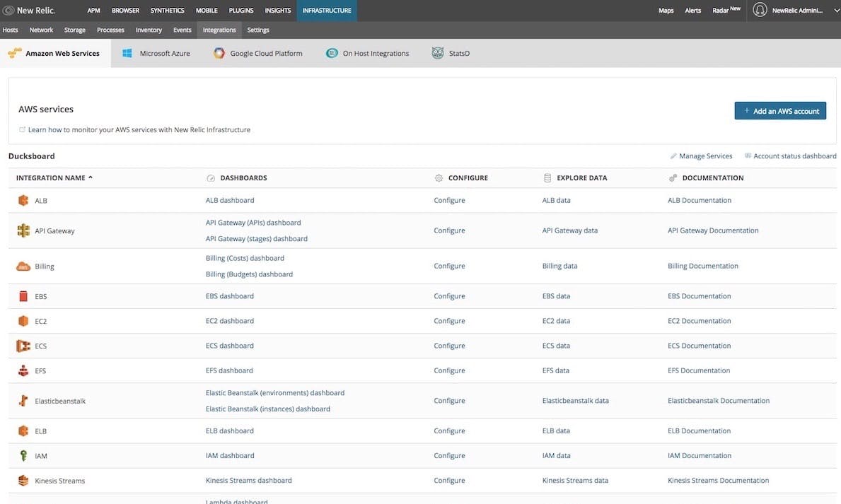Open API Gateway (stages) dashboard link
841x504 pixels.
(x=256, y=239)
